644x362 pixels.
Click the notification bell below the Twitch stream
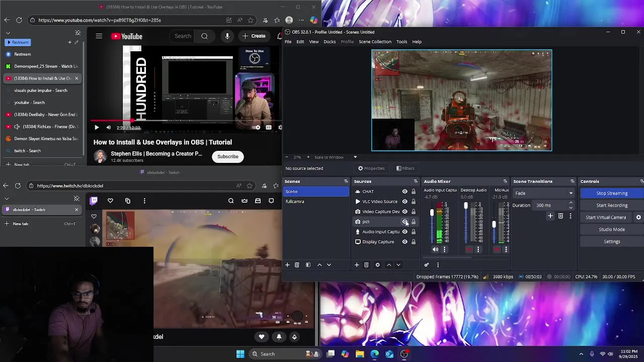(279, 337)
